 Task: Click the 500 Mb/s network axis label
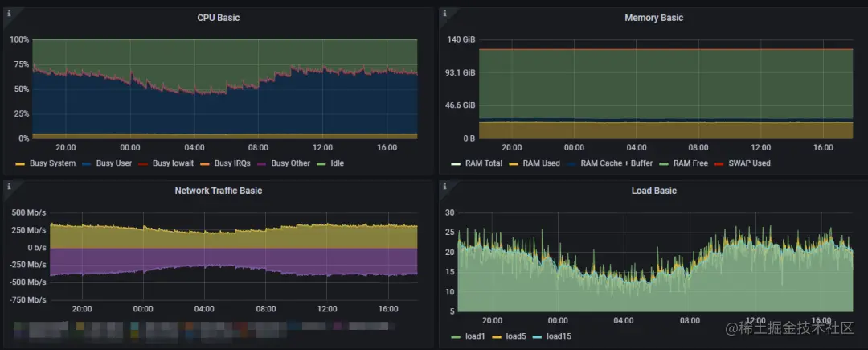pyautogui.click(x=29, y=212)
